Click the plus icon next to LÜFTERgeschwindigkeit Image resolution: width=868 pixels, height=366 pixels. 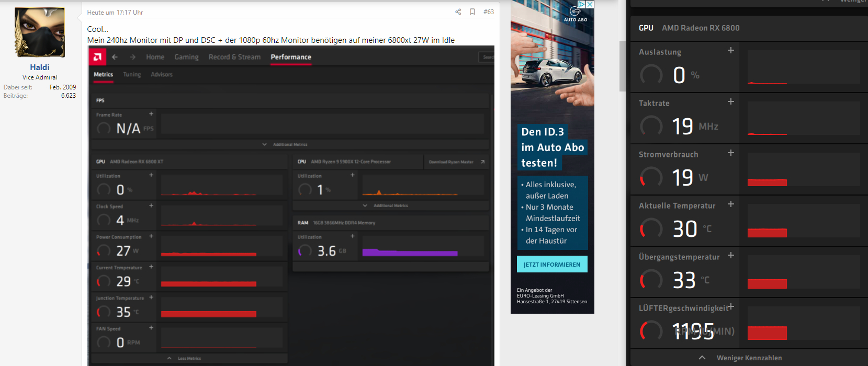(731, 306)
